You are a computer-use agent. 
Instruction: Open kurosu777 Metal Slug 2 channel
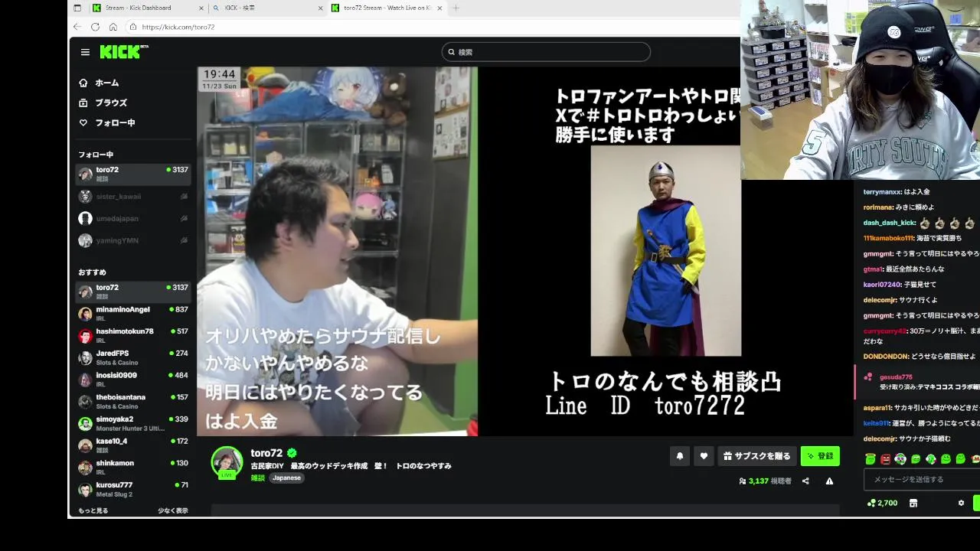pyautogui.click(x=133, y=489)
